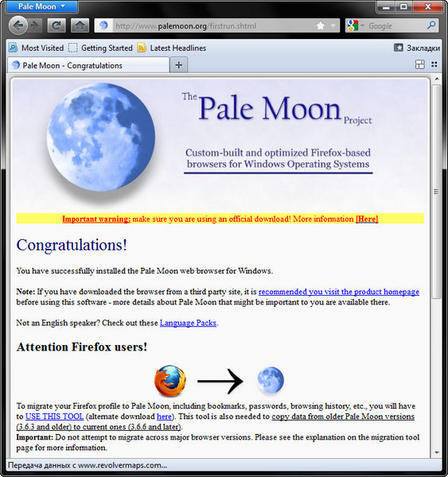Click the Attention Firefox users! heading
This screenshot has height=477, width=448.
pyautogui.click(x=82, y=347)
